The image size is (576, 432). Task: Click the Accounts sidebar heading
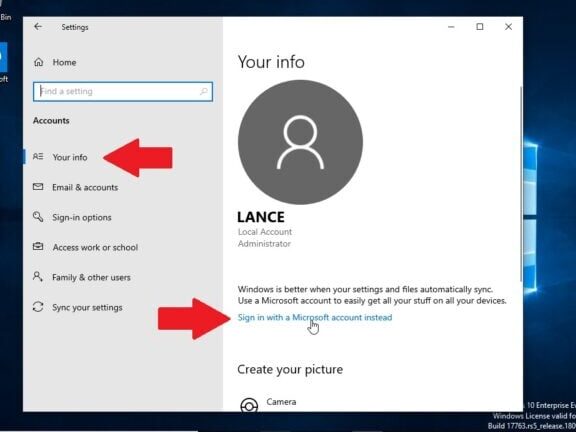pos(51,120)
